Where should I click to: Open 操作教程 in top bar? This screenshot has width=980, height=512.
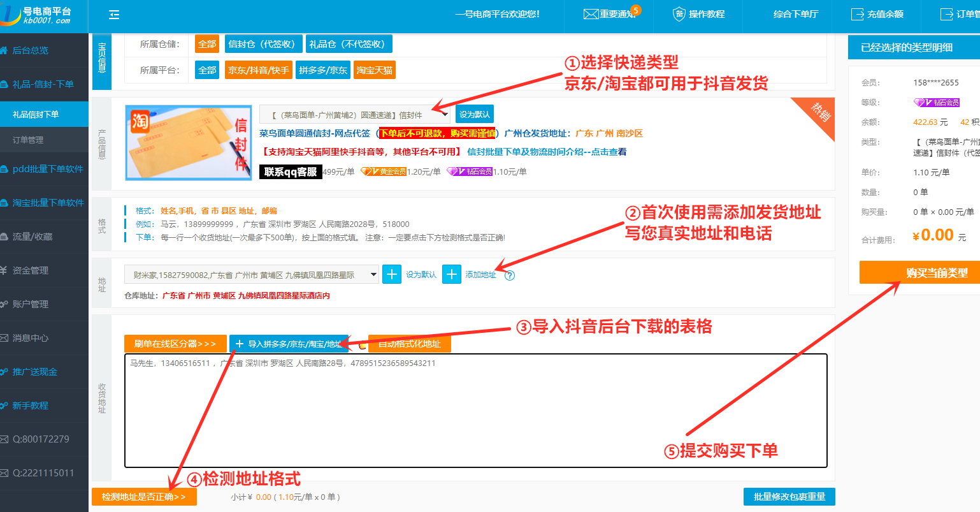pyautogui.click(x=707, y=14)
